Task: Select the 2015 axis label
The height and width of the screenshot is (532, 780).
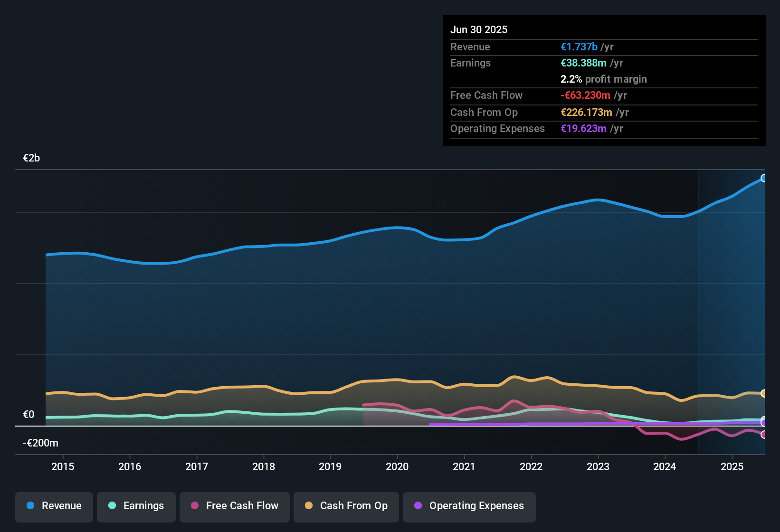Action: (x=63, y=467)
